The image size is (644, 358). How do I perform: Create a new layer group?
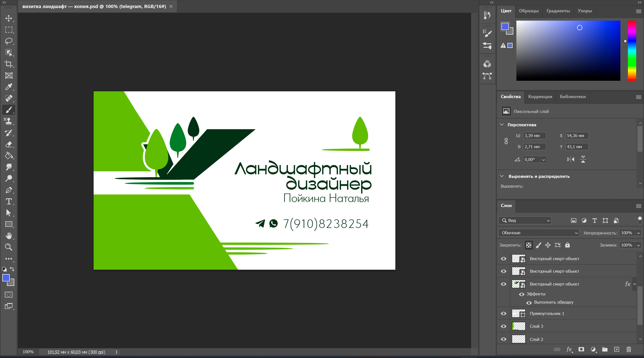(x=605, y=349)
